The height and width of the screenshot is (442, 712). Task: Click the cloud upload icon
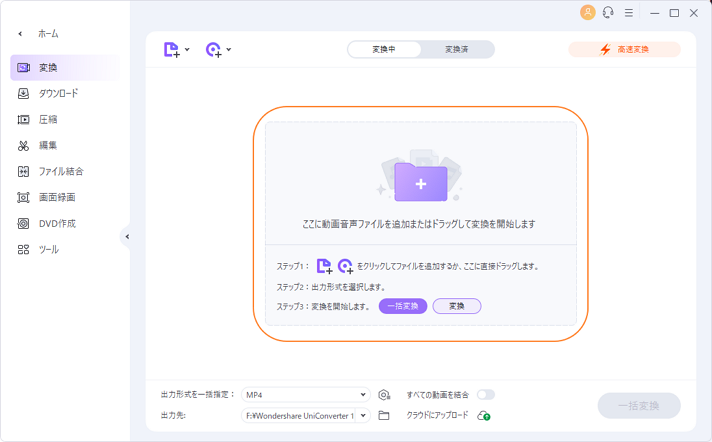(483, 415)
